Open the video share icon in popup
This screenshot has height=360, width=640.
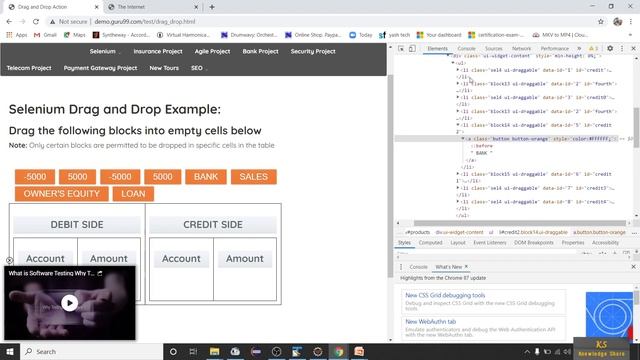tap(100, 273)
